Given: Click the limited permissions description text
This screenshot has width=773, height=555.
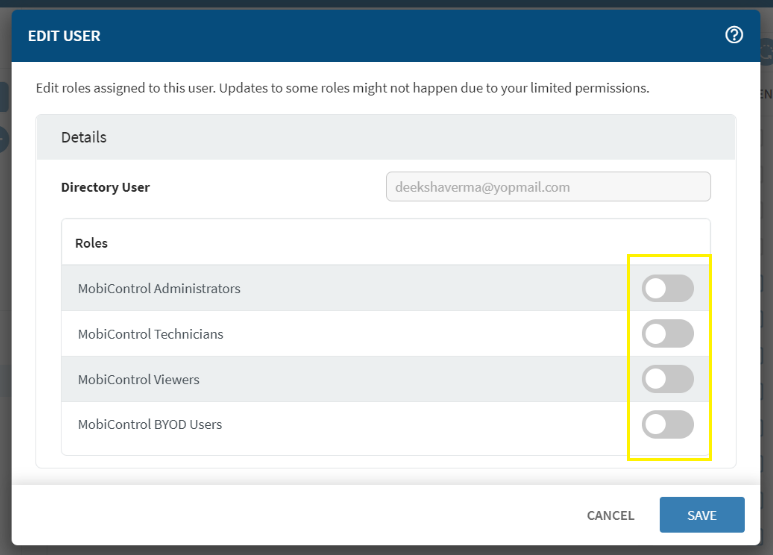Looking at the screenshot, I should pos(342,88).
